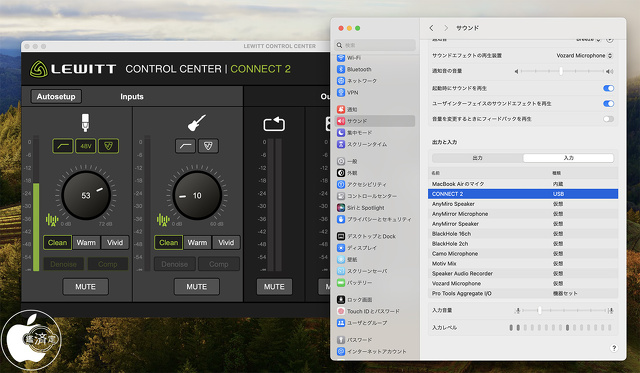Mute the loopback output channel
Screen dimensions: 640x373
(x=274, y=286)
